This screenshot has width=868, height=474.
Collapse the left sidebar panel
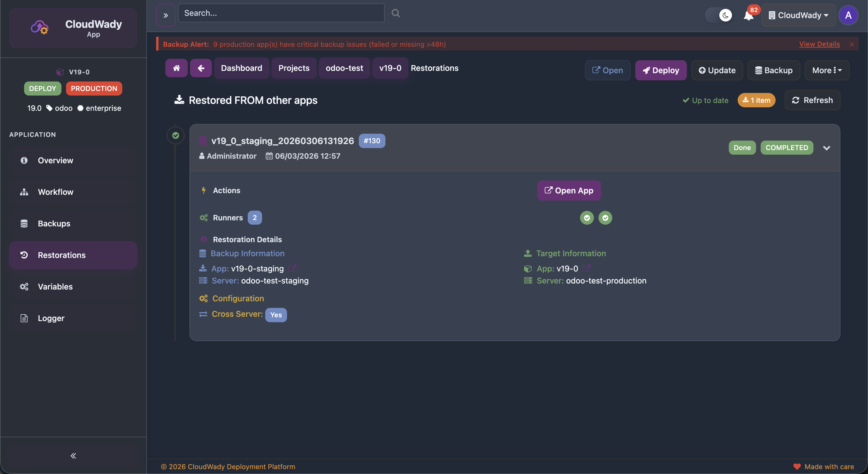[x=73, y=455]
